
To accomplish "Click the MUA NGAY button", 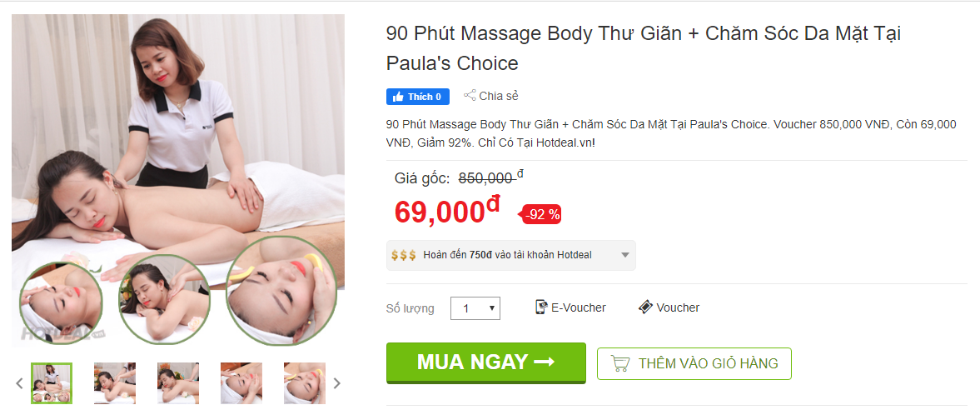I will point(485,362).
